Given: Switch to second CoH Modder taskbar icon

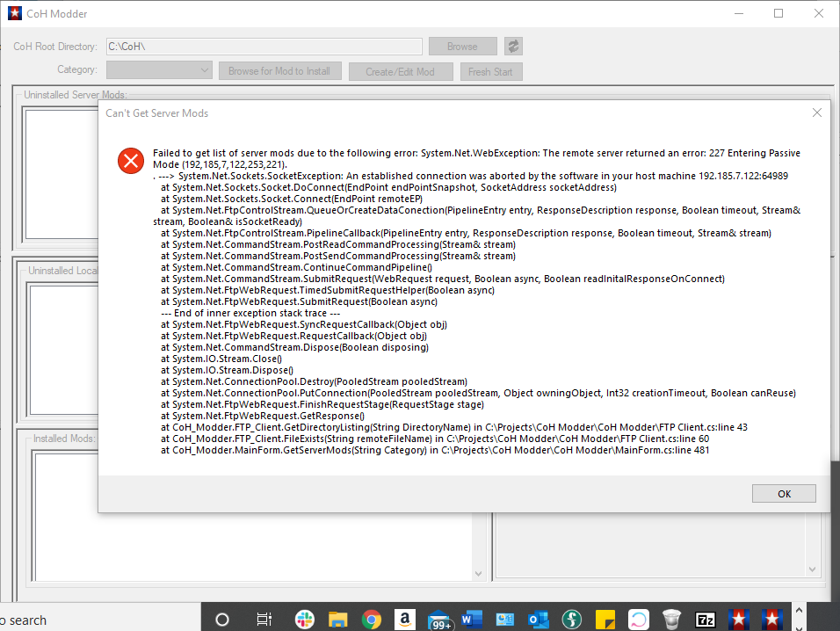Looking at the screenshot, I should pos(772,620).
